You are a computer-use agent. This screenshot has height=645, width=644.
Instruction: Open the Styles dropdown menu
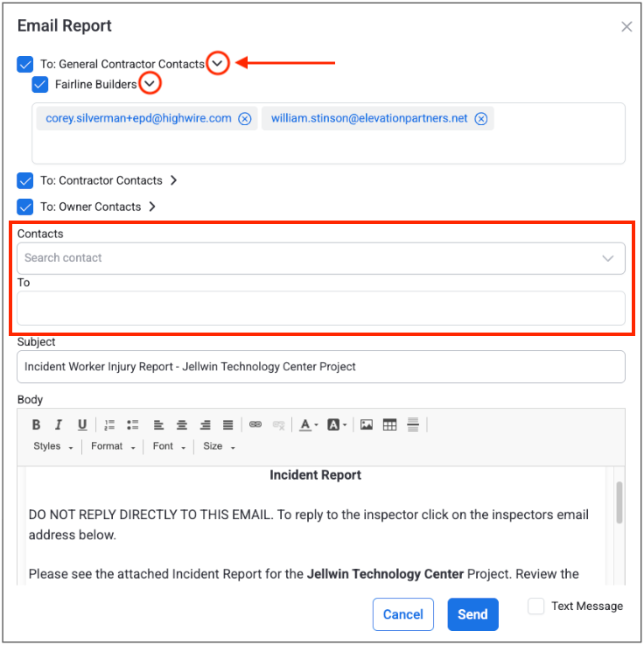click(x=52, y=446)
